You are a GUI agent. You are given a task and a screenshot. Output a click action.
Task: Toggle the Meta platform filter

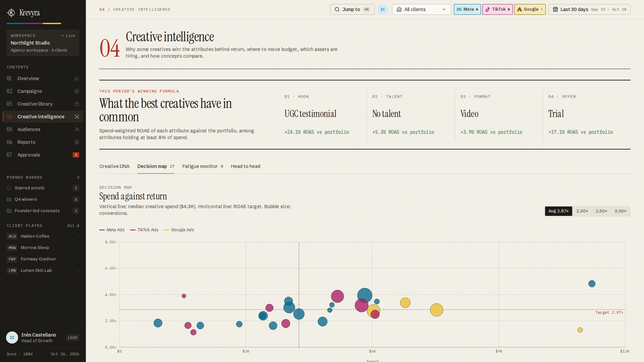[467, 9]
